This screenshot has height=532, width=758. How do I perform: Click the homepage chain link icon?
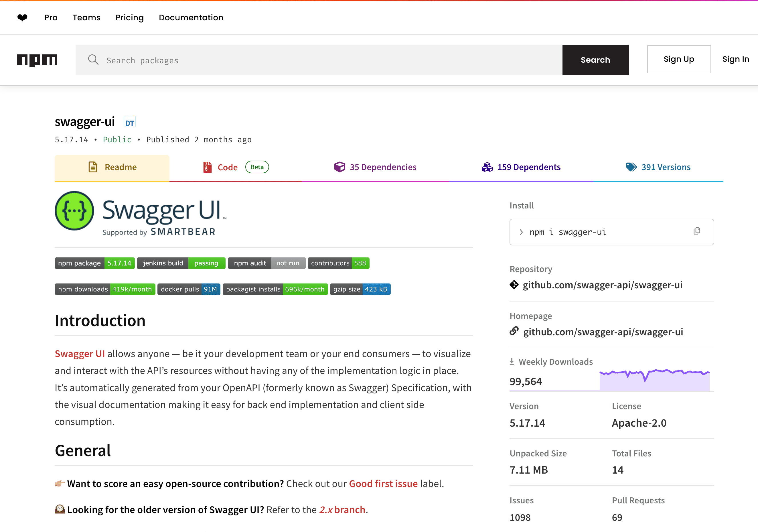[x=514, y=331]
